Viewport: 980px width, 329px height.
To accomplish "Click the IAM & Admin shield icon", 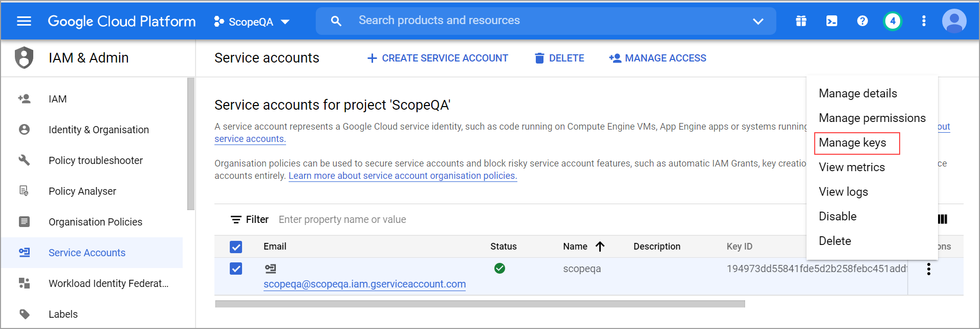I will [x=24, y=57].
